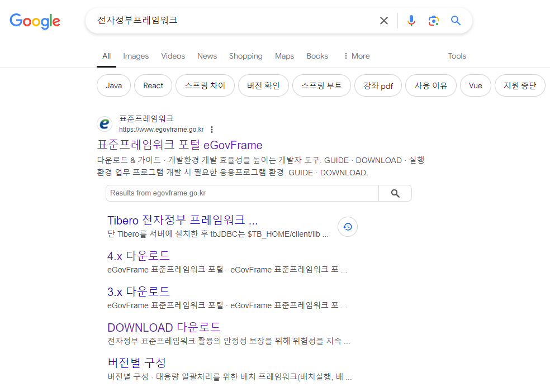This screenshot has height=392, width=550.
Task: Open the 'DOWNLOAD 다운로드' sitelink
Action: coord(164,327)
